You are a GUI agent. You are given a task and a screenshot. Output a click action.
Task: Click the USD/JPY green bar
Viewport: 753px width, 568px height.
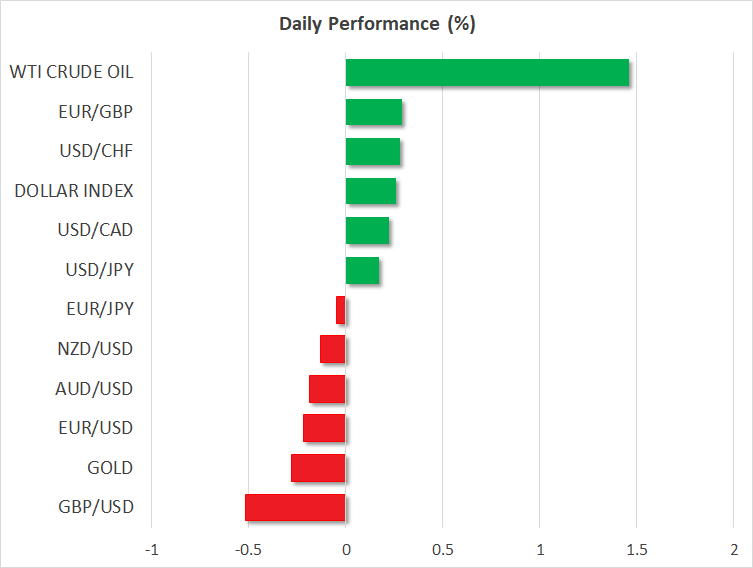(362, 270)
